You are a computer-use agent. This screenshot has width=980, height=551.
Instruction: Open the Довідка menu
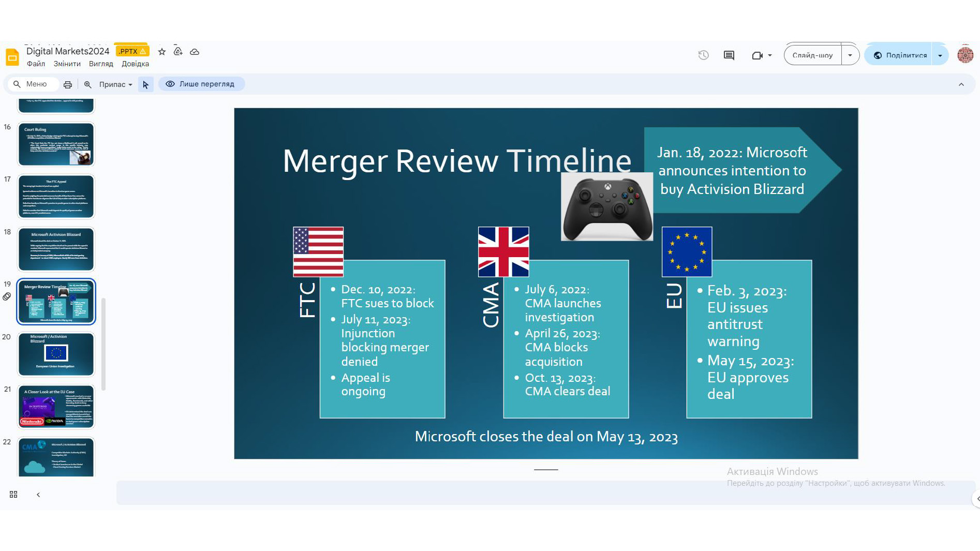tap(135, 64)
